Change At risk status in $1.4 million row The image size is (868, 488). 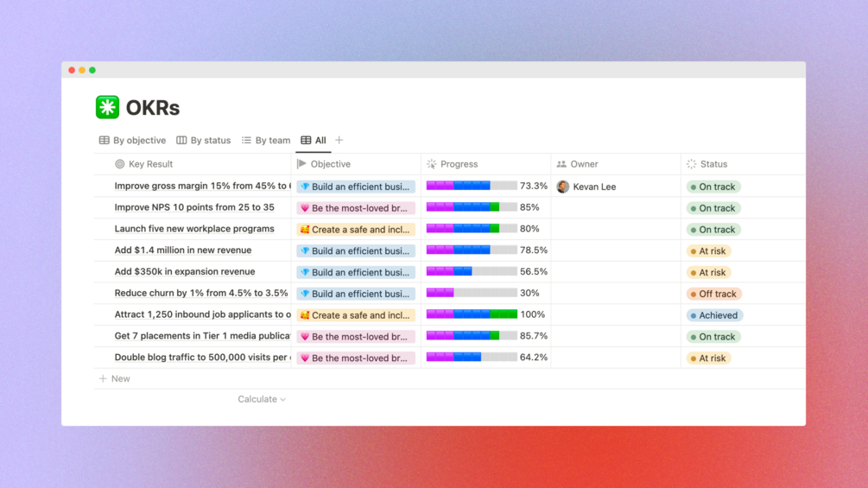(x=709, y=251)
